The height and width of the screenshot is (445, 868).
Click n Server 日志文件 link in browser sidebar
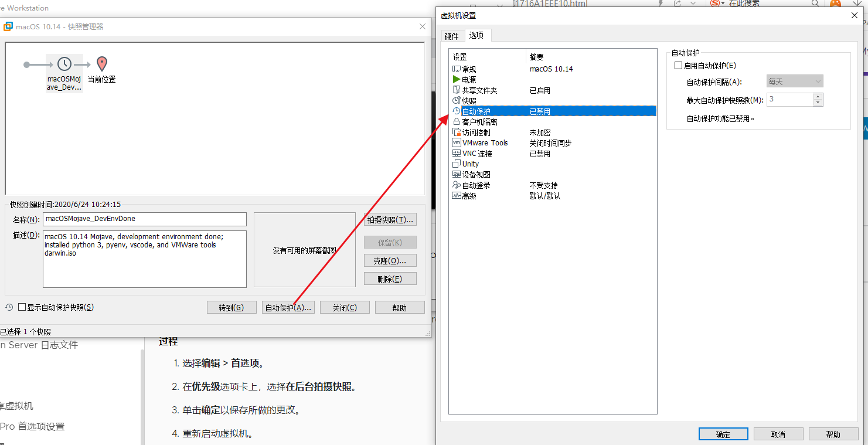[39, 345]
